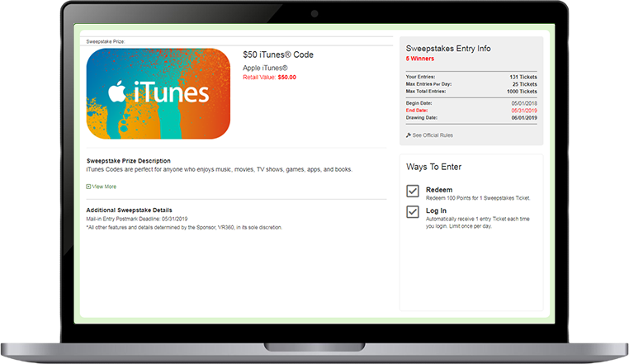
Task: Click the $50 iTunes Code title
Action: click(x=278, y=54)
